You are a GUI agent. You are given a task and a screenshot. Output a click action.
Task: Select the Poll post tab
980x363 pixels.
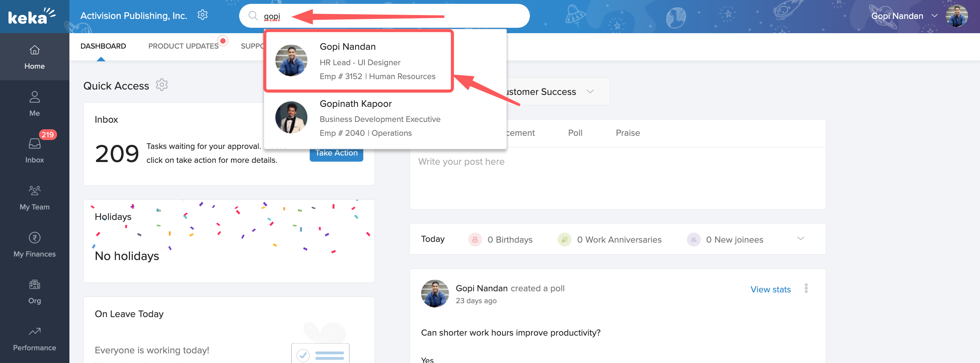575,133
